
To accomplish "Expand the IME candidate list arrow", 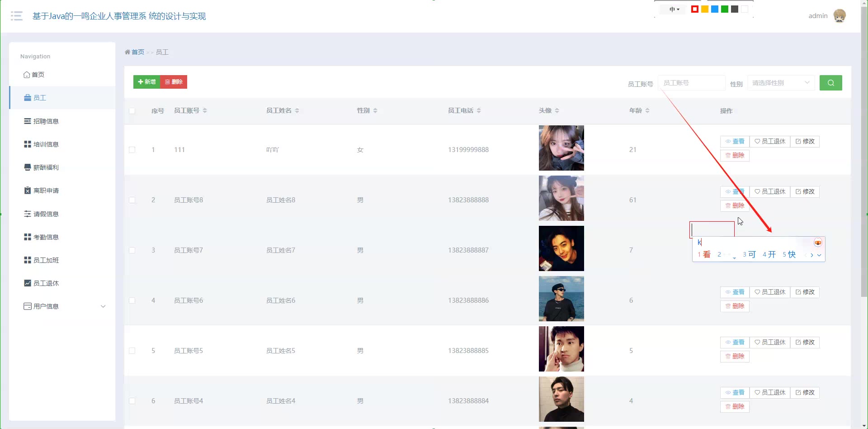I will [x=819, y=255].
